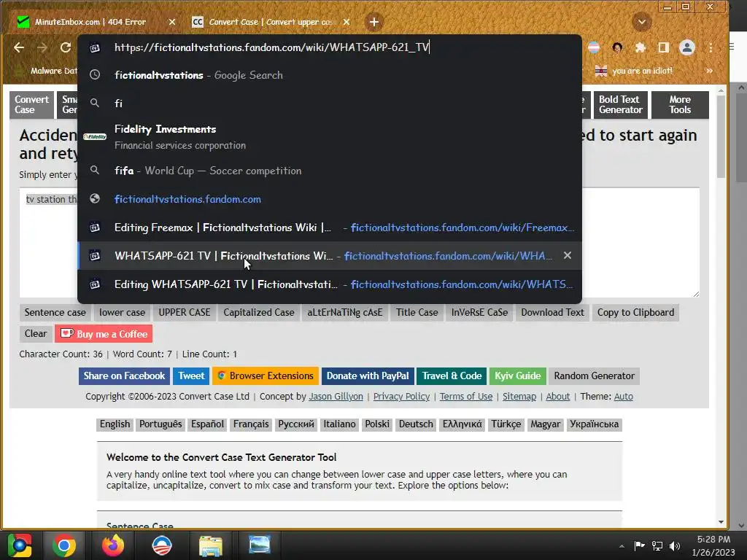Click the volume speaker tray icon
Image resolution: width=747 pixels, height=560 pixels.
coord(675,545)
